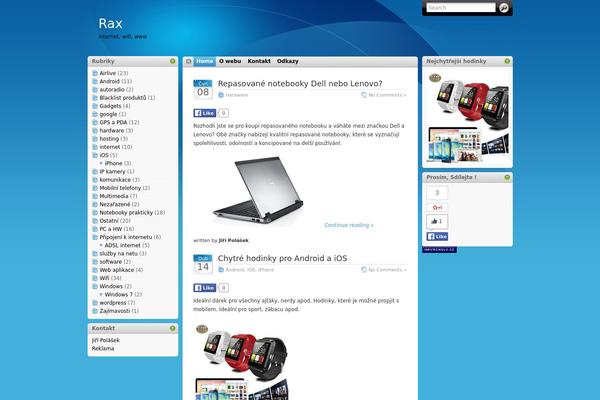Open the Kontakt menu item

[259, 61]
